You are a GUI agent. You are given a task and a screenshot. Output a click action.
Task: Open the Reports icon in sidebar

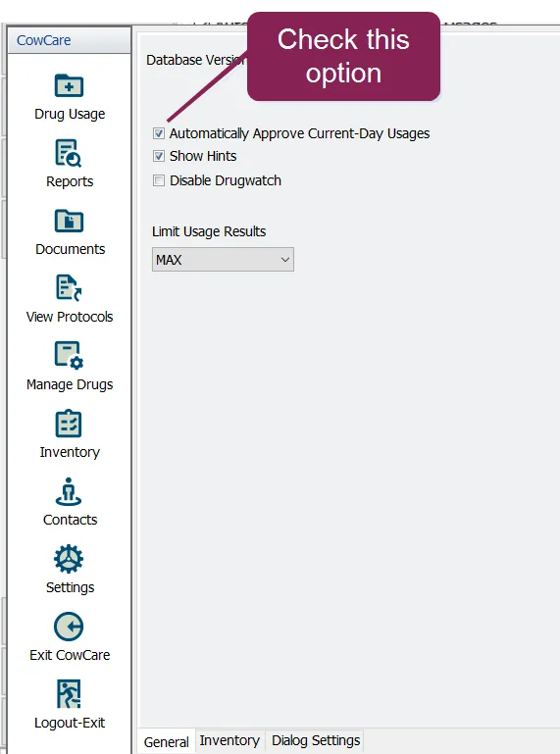coord(69,153)
